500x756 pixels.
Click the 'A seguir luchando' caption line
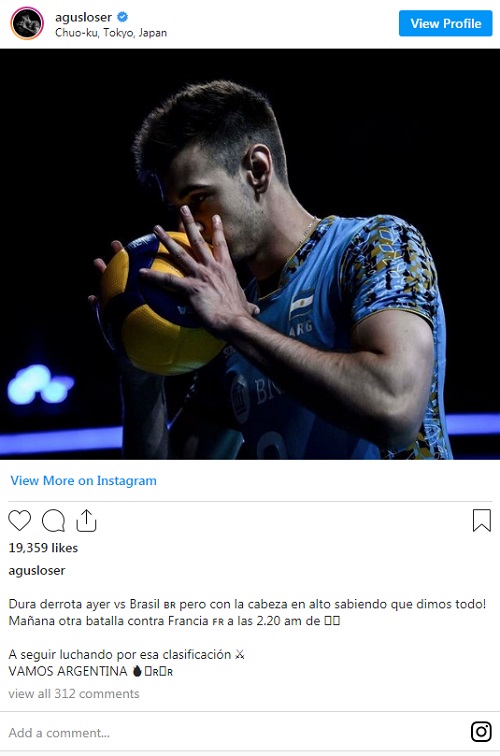(x=127, y=655)
